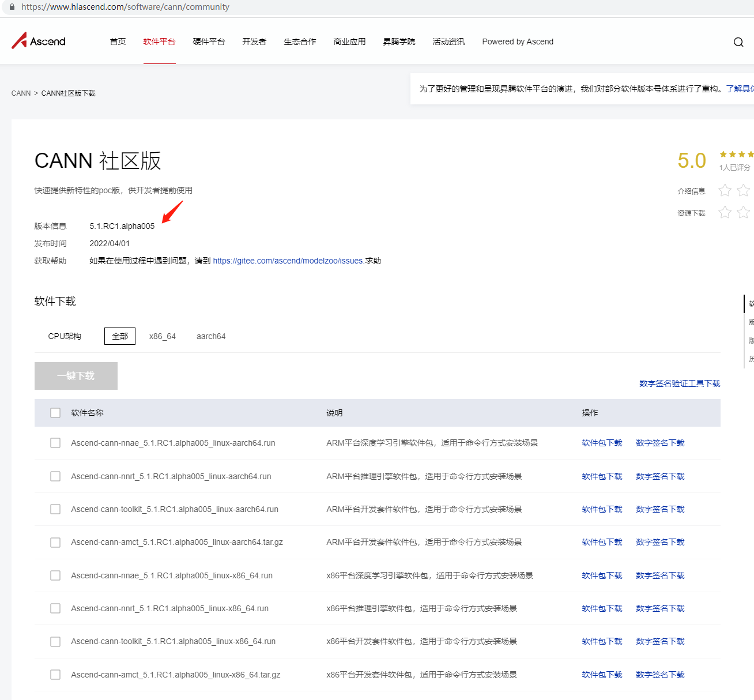Click the release date 2022/04/01
This screenshot has height=700, width=754.
(x=110, y=243)
